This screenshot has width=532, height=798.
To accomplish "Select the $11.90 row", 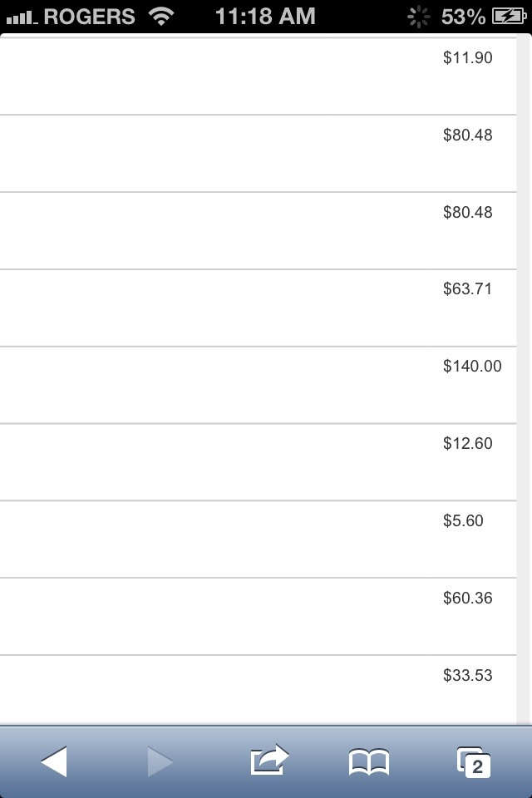I will click(259, 76).
